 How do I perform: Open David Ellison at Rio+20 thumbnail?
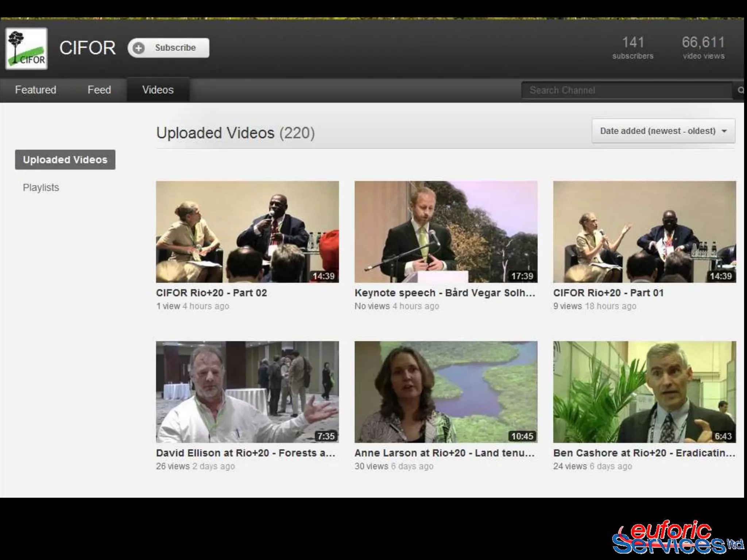pos(247,392)
